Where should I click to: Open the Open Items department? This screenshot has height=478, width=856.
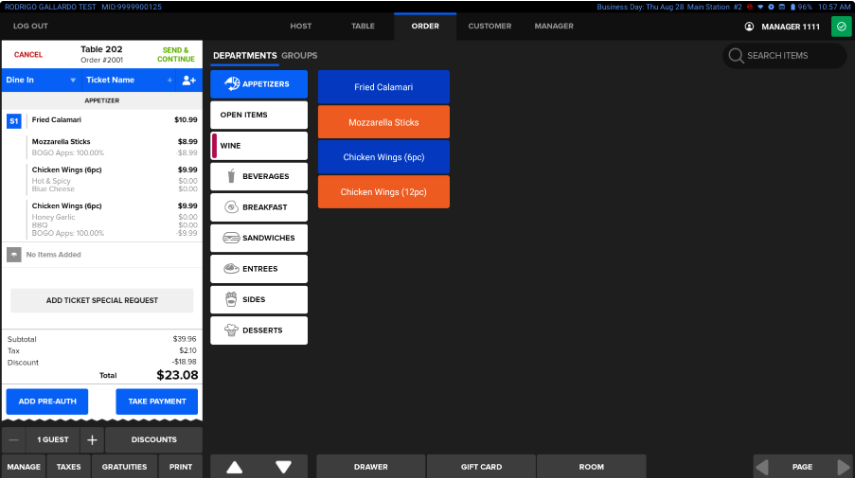(259, 115)
